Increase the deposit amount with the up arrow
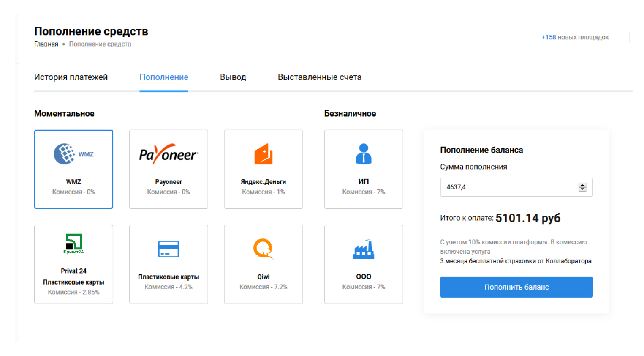Image resolution: width=644 pixels, height=356 pixels. [x=582, y=185]
